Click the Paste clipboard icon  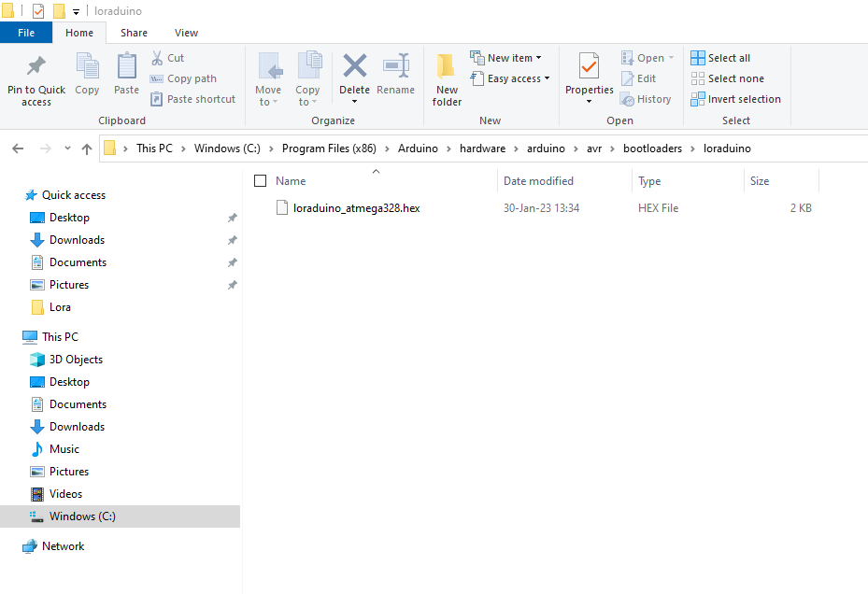(127, 66)
